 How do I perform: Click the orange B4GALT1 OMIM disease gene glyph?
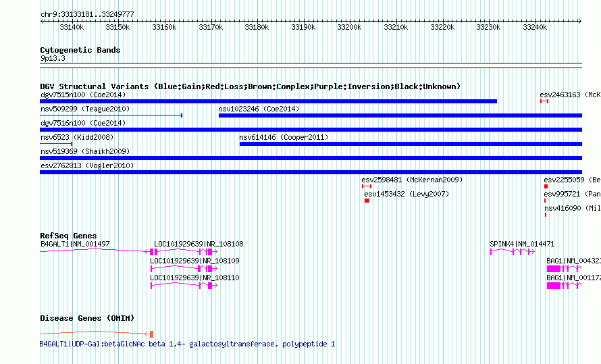[97, 334]
